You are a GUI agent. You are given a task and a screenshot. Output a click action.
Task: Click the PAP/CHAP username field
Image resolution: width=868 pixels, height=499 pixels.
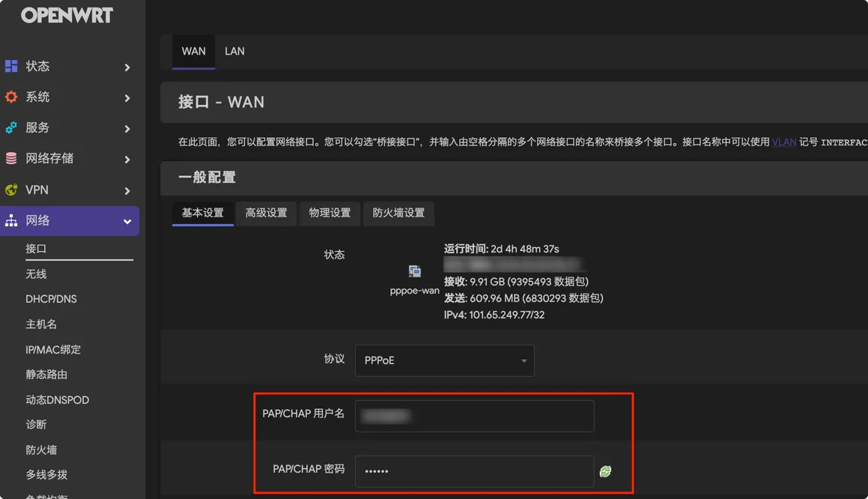coord(474,416)
